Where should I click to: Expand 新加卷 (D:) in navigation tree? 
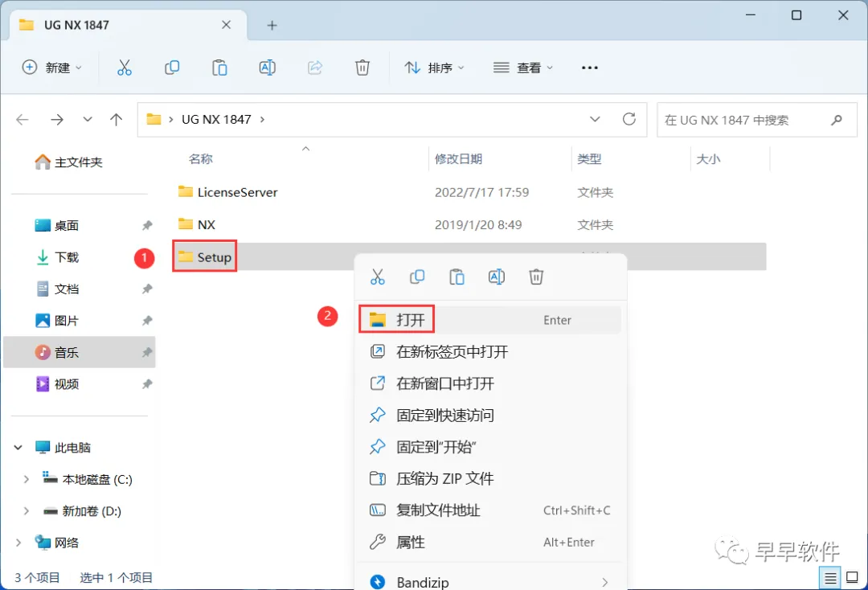(x=26, y=511)
